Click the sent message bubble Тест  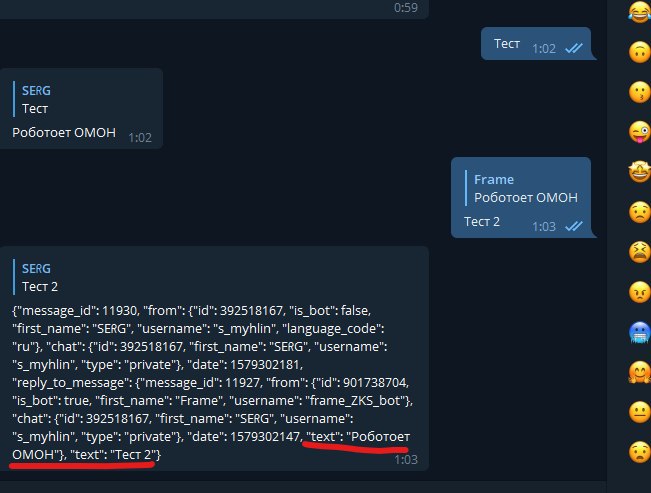[536, 44]
